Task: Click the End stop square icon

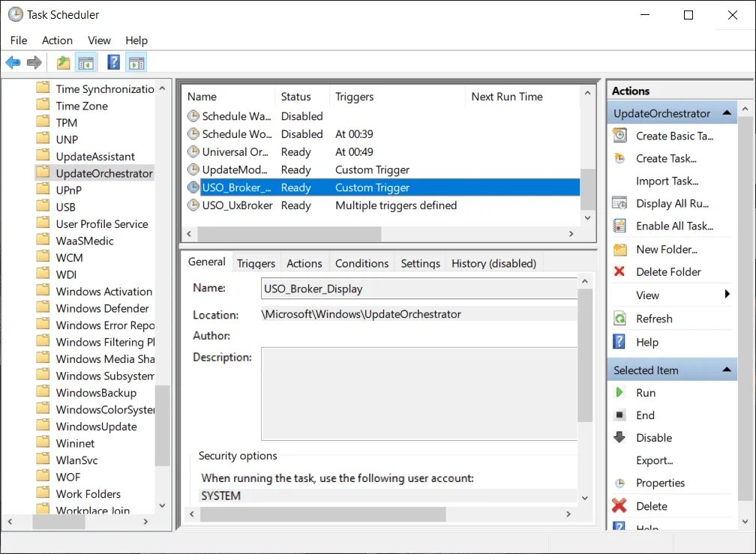Action: pos(619,415)
